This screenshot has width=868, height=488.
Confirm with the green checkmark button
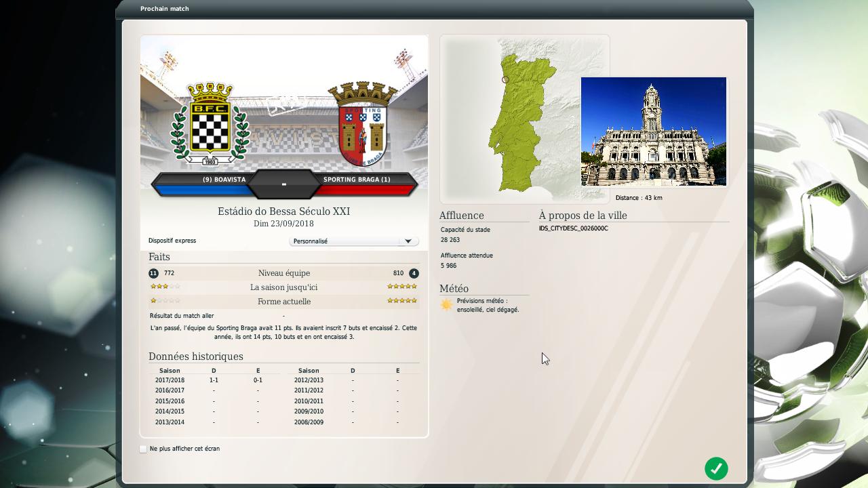[716, 468]
